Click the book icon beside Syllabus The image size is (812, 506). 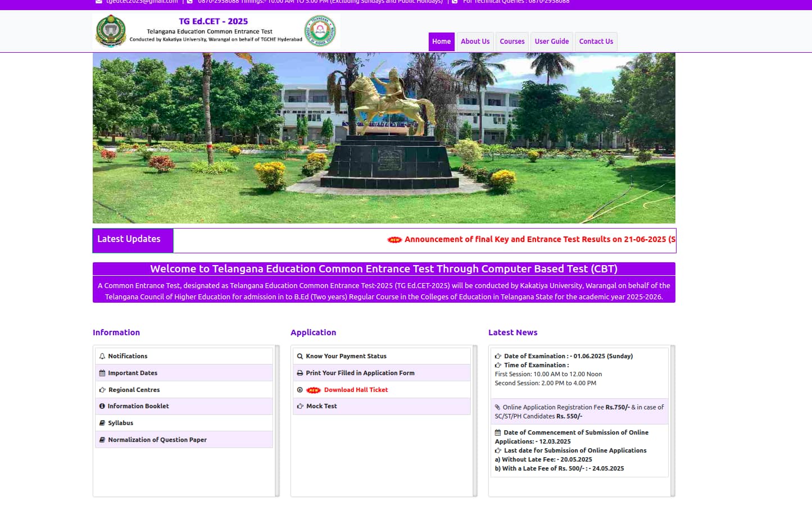[x=102, y=423]
